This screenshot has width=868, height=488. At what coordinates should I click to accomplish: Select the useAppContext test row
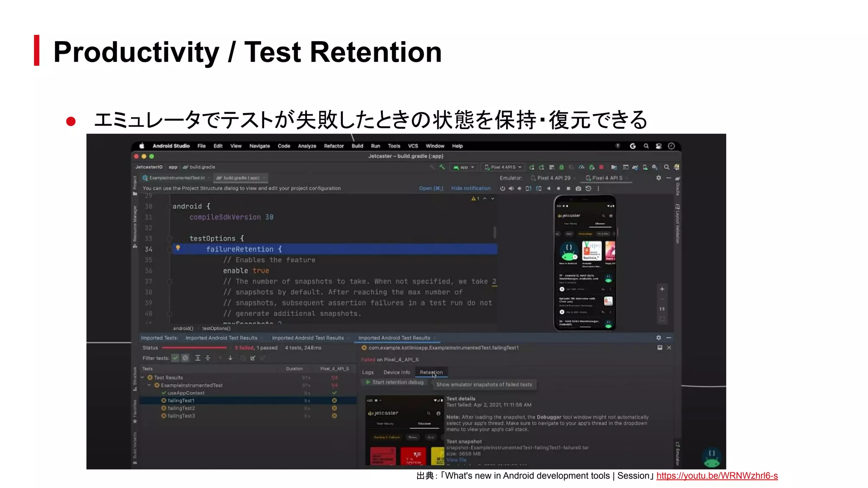pyautogui.click(x=248, y=393)
